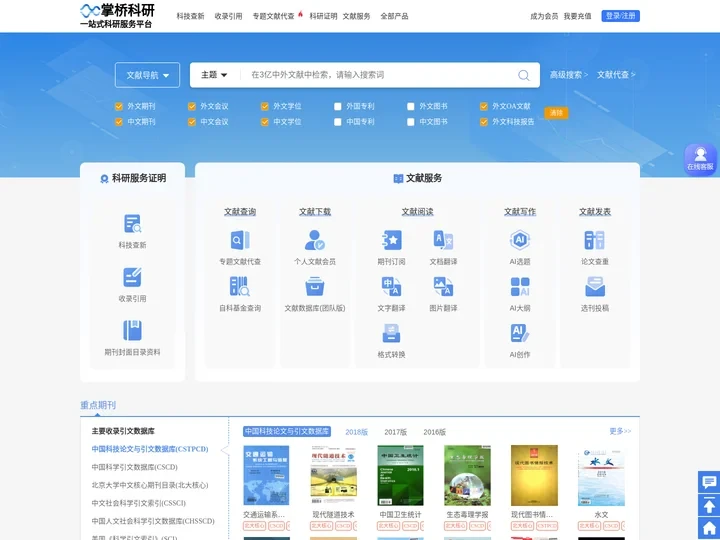Click the back-to-top arrow icon
The height and width of the screenshot is (540, 720).
tap(709, 505)
